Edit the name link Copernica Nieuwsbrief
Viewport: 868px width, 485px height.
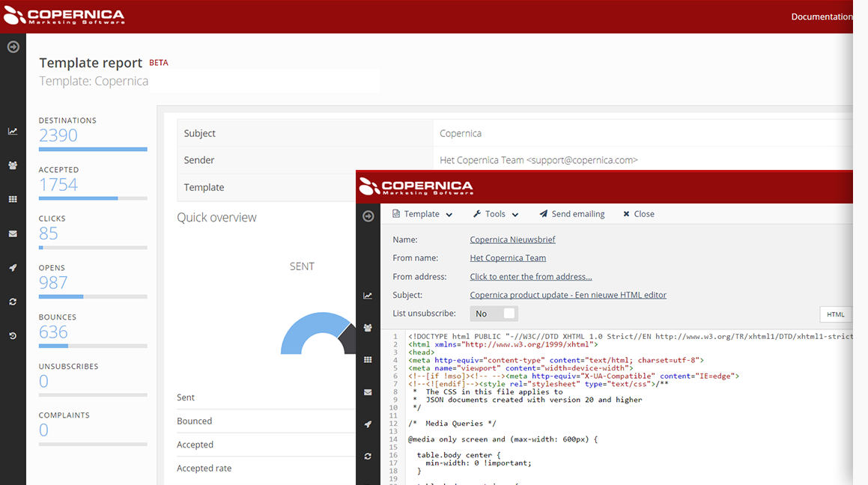coord(512,240)
